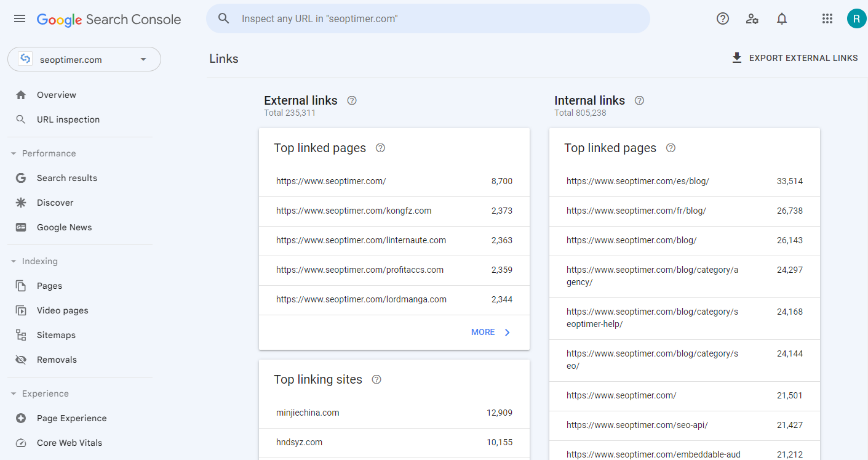868x460 pixels.
Task: Open the Sitemaps page
Action: [56, 335]
